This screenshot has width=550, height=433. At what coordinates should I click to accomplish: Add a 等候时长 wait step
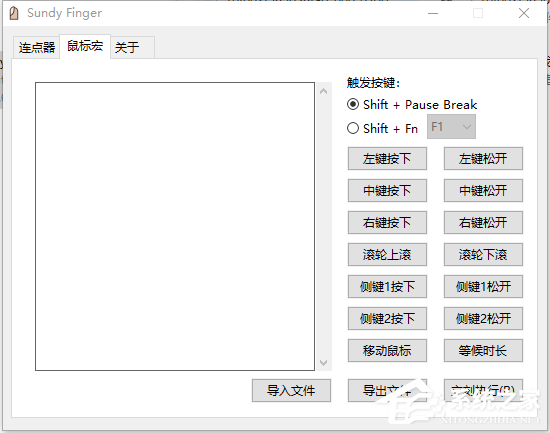(483, 350)
